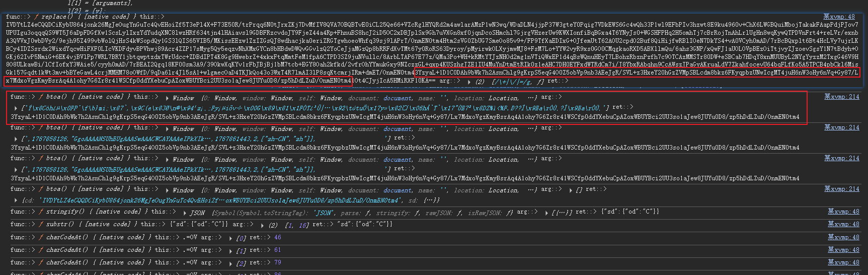Open 某xvmp:48 on the charCodeAt row returning 46
Image resolution: width=868 pixels, height=275 pixels.
(x=844, y=237)
